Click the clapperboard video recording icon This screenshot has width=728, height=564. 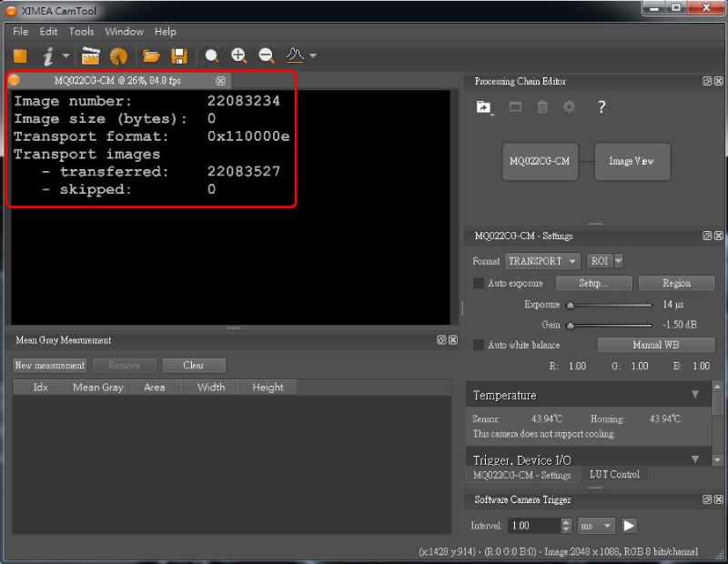(x=90, y=55)
